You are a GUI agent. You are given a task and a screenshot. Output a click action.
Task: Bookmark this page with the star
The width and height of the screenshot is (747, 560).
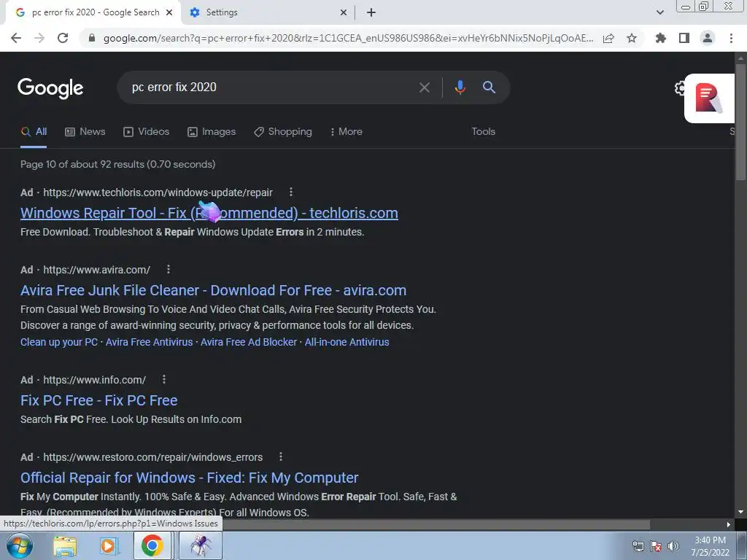tap(632, 38)
